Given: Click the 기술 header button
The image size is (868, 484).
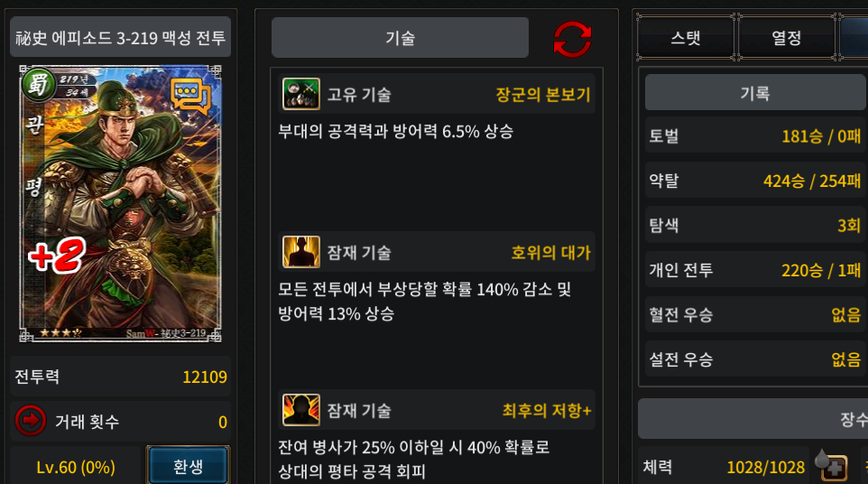Looking at the screenshot, I should (400, 38).
